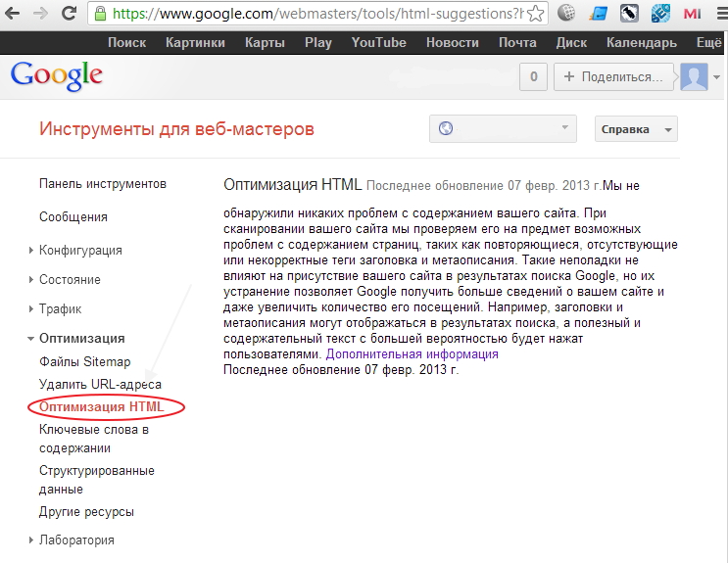The width and height of the screenshot is (728, 563).
Task: Click the notifications counter button showing 0
Action: (x=533, y=76)
